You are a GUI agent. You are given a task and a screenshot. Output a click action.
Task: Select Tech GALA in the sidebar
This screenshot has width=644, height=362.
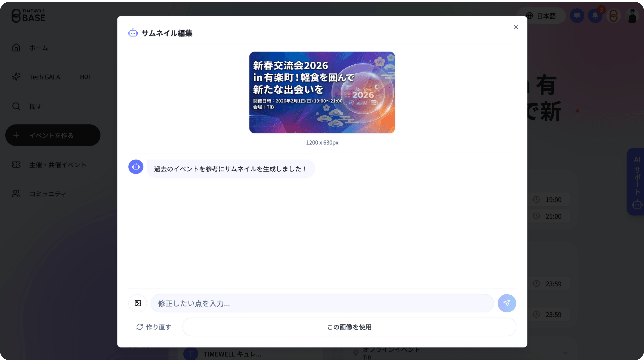(x=44, y=77)
